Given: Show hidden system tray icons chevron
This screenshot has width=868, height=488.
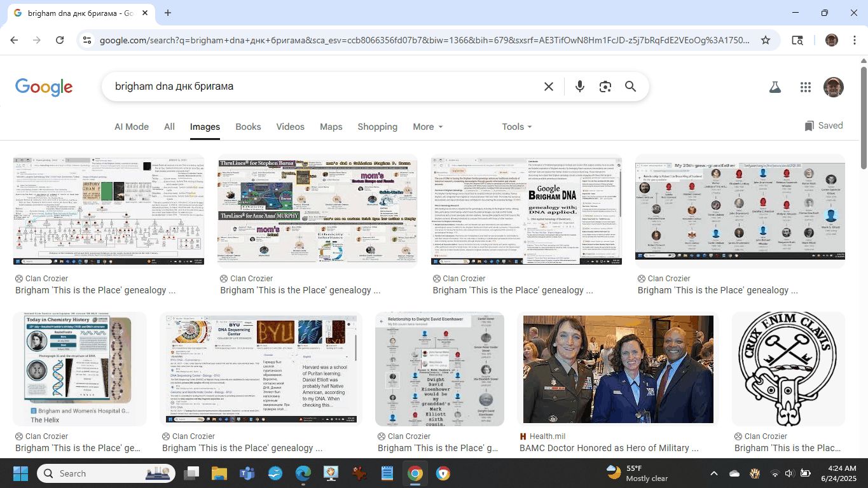Looking at the screenshot, I should pos(713,473).
